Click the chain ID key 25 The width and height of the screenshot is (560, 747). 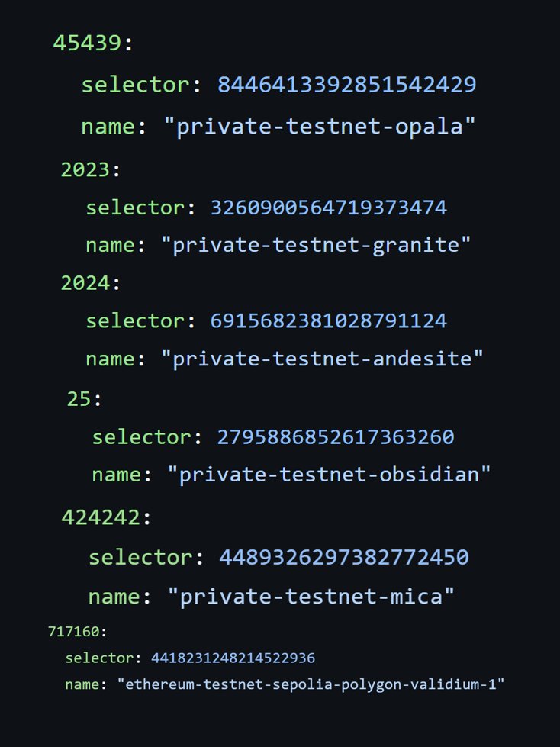click(79, 399)
